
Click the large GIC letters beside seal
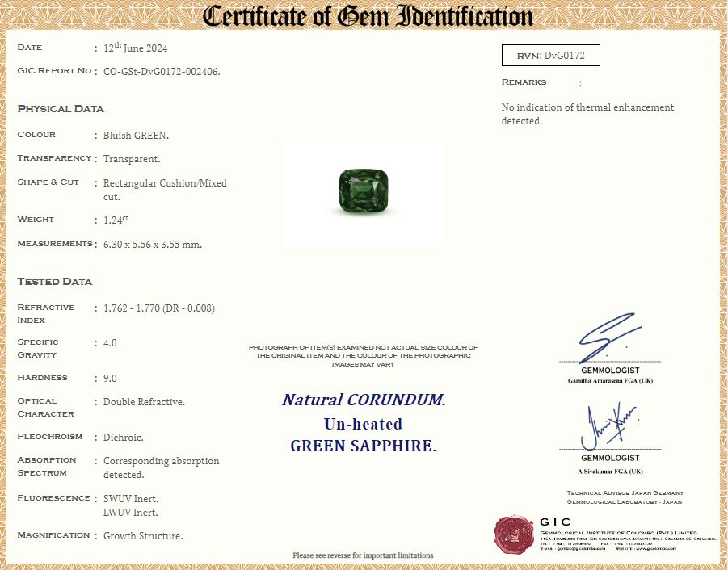point(555,522)
